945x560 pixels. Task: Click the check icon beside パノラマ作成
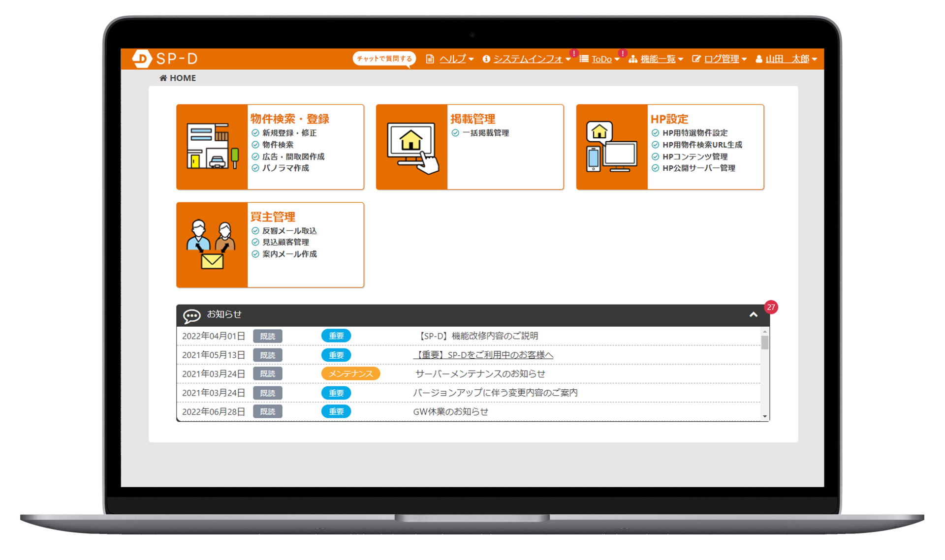coord(255,168)
